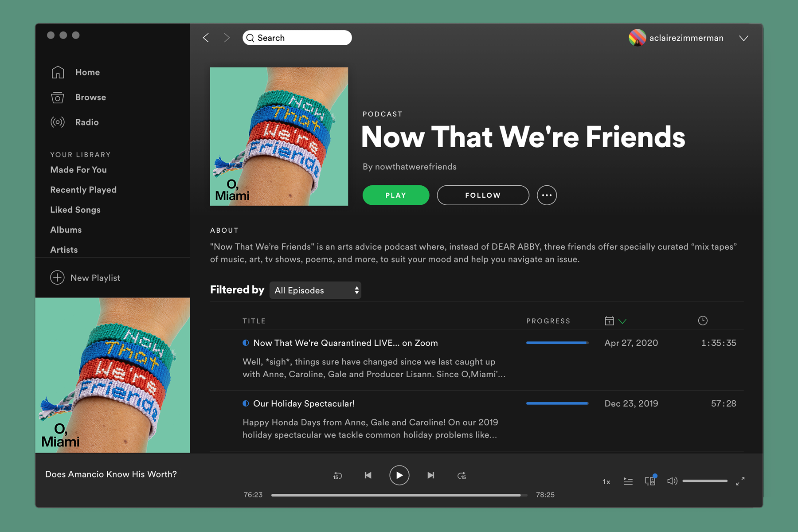Skip back 15 seconds
This screenshot has height=532, width=798.
(x=337, y=476)
